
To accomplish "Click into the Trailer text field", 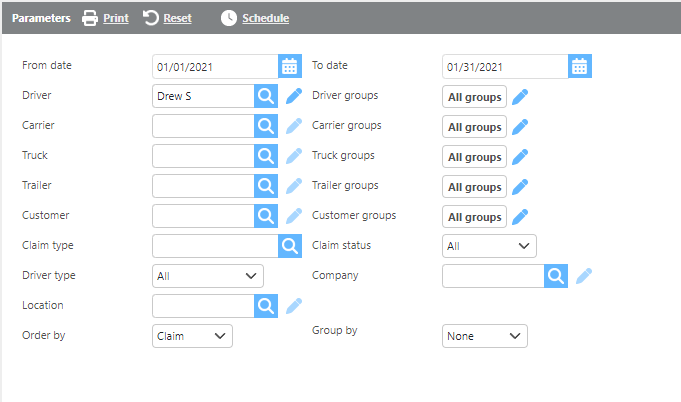I will 203,186.
